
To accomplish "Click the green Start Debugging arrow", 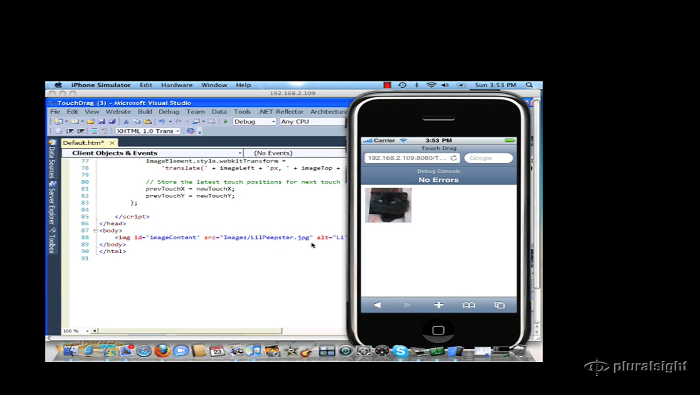I will (x=225, y=121).
